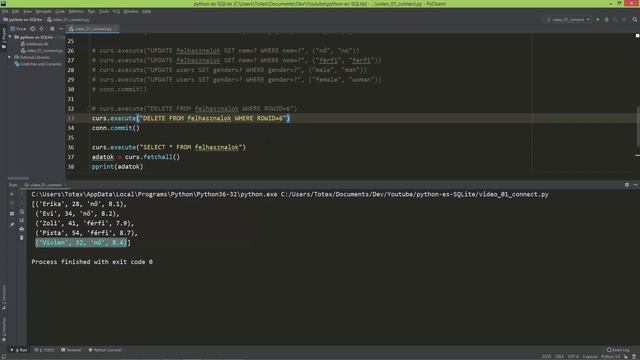Open the Python Console tool window

pyautogui.click(x=105, y=350)
